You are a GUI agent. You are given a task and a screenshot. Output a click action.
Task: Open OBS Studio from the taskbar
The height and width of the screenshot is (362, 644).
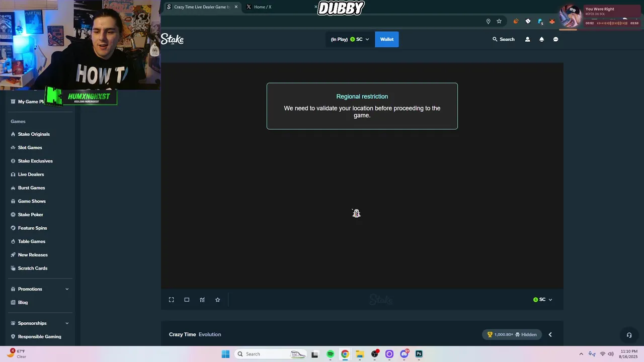tap(375, 354)
